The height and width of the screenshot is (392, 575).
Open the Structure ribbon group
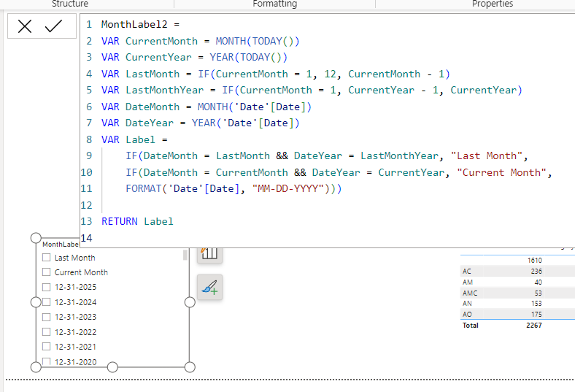point(69,4)
